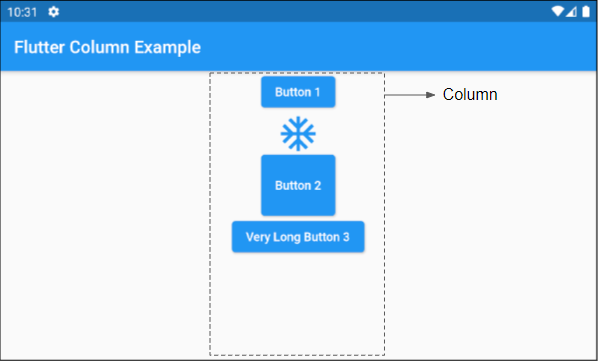The image size is (598, 361).
Task: Tap the 10:31 clock in the status bar
Action: click(x=22, y=12)
